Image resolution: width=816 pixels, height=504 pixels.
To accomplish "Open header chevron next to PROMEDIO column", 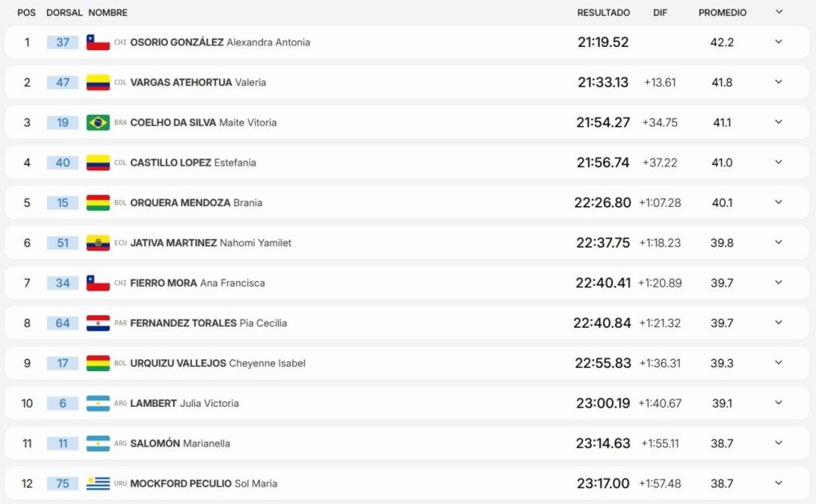I will pos(779,12).
